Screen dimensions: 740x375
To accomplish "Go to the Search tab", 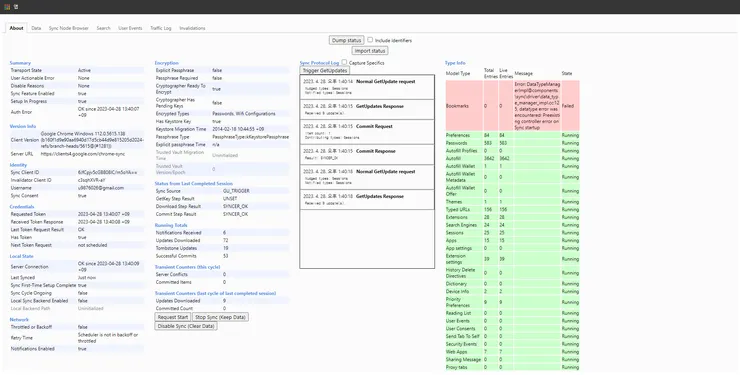I will (103, 28).
